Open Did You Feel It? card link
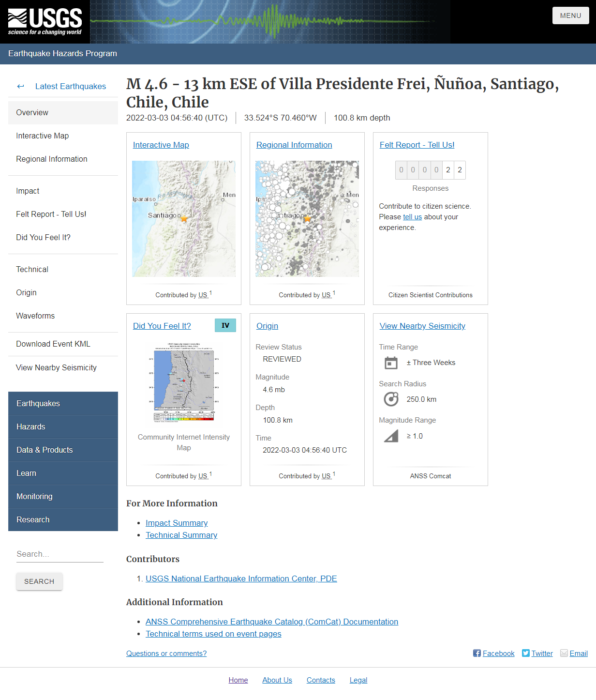 (x=162, y=326)
